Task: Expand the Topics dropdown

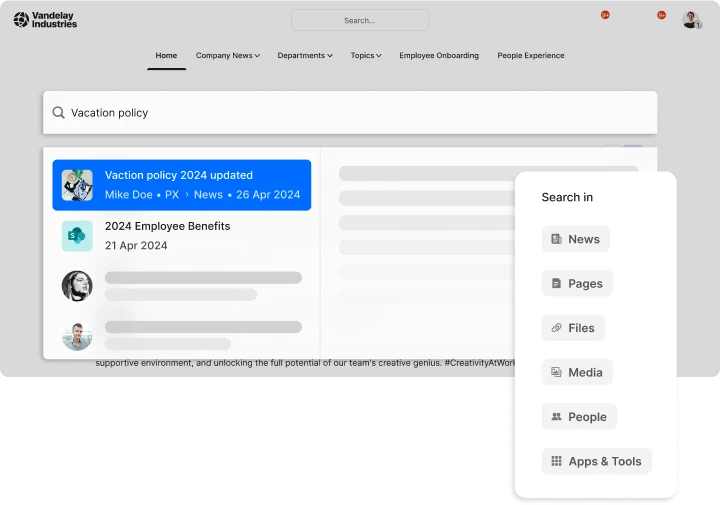Action: [366, 56]
